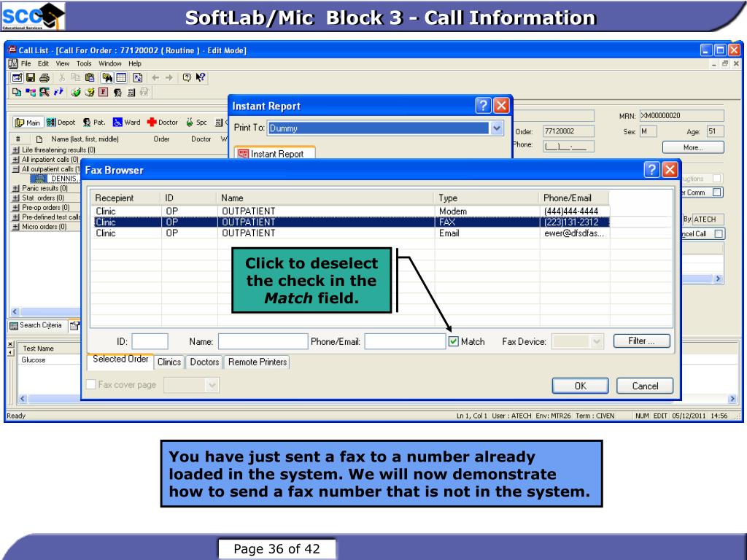Select the Depot toolbar button
The width and height of the screenshot is (747, 560).
click(61, 122)
